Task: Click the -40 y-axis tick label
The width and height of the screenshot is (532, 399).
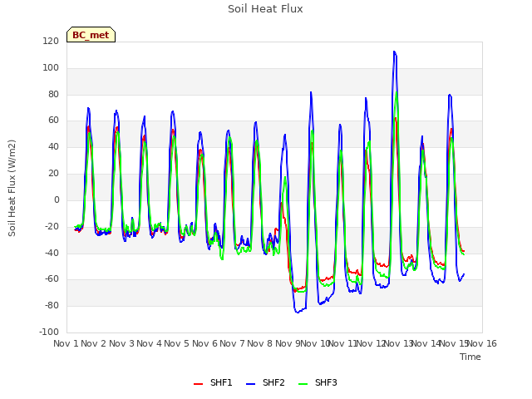Action: [x=52, y=253]
